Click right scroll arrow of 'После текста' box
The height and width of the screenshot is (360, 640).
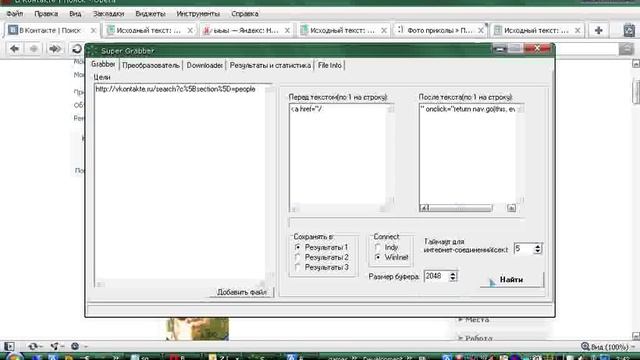tap(511, 208)
